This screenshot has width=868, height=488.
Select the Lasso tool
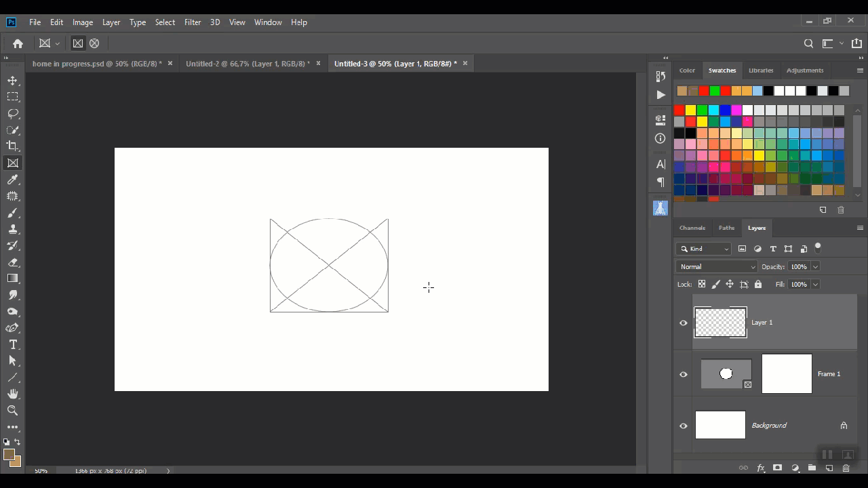[x=13, y=113]
